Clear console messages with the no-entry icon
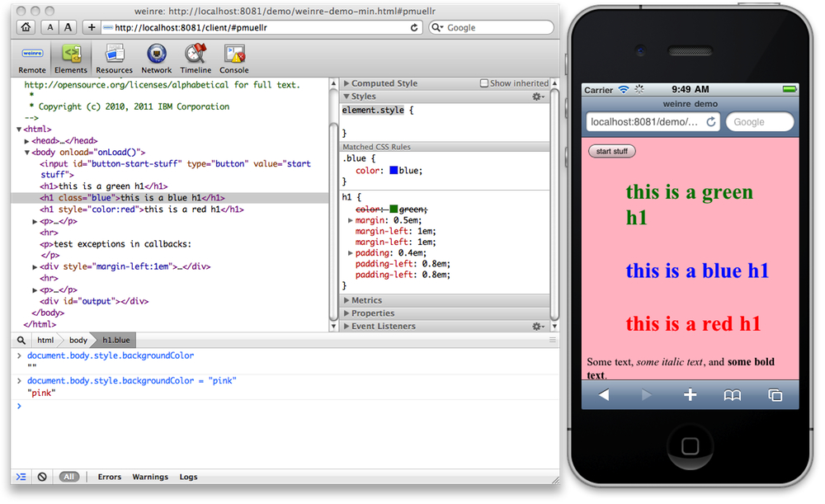The image size is (825, 504). (x=42, y=476)
